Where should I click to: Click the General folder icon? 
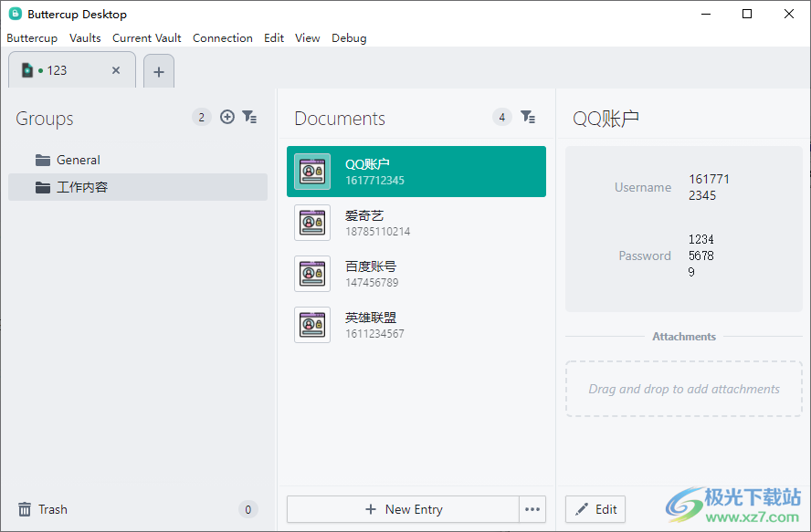[x=43, y=161]
